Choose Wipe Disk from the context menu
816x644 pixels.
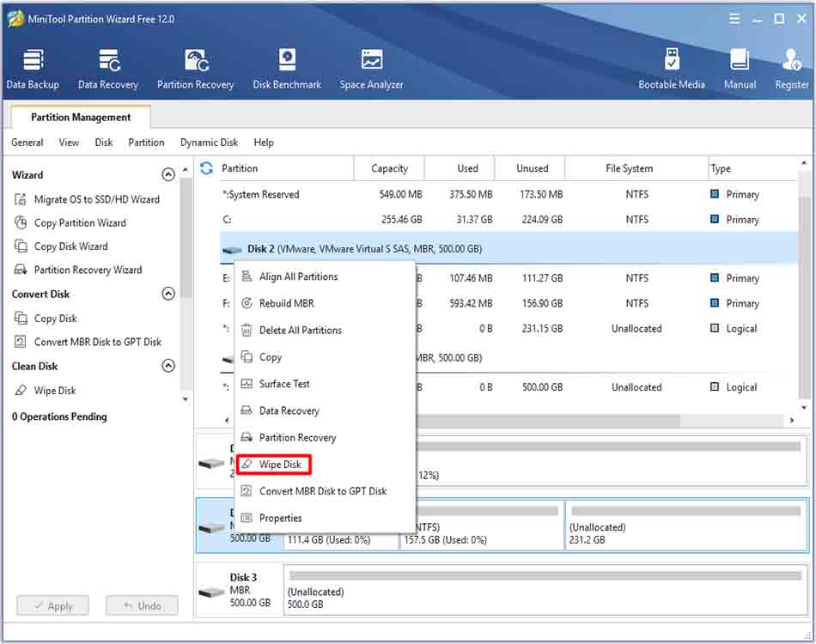click(326, 464)
